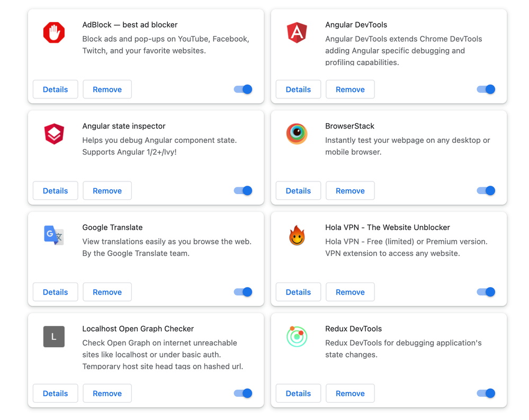Remove Google Translate extension

(x=107, y=292)
